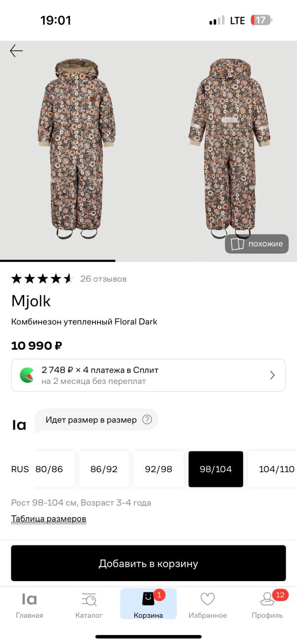Expand Split payment details chevron
Image resolution: width=297 pixels, height=644 pixels.
point(272,375)
